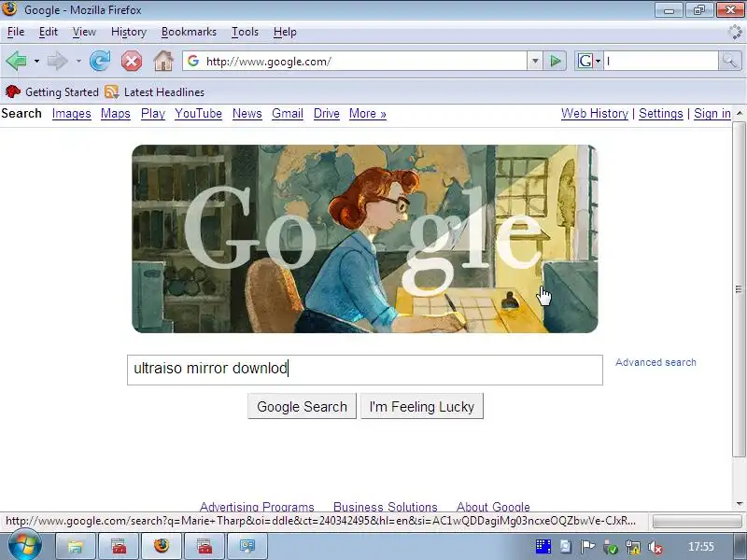Open the Advanced search link
Viewport: 747px width, 560px height.
655,362
